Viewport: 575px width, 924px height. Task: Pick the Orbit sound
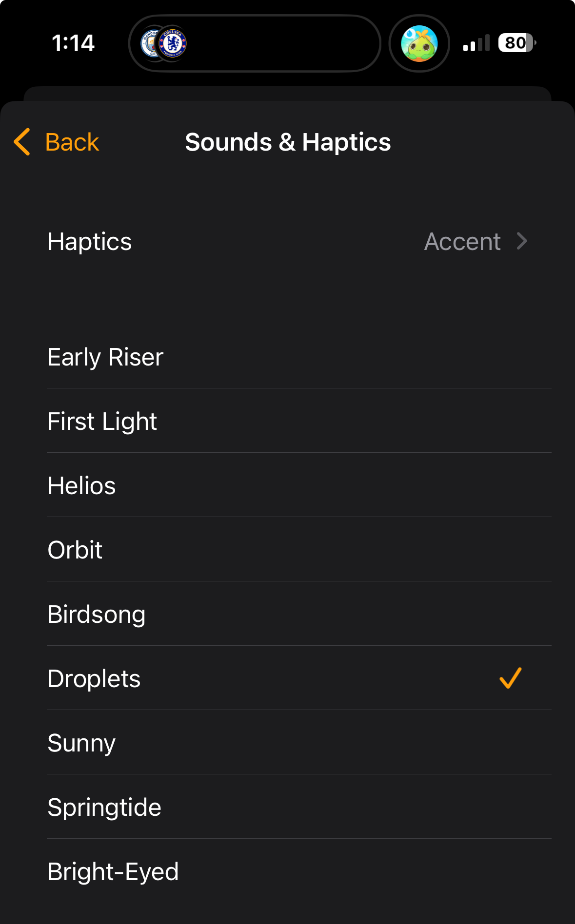[x=75, y=550]
